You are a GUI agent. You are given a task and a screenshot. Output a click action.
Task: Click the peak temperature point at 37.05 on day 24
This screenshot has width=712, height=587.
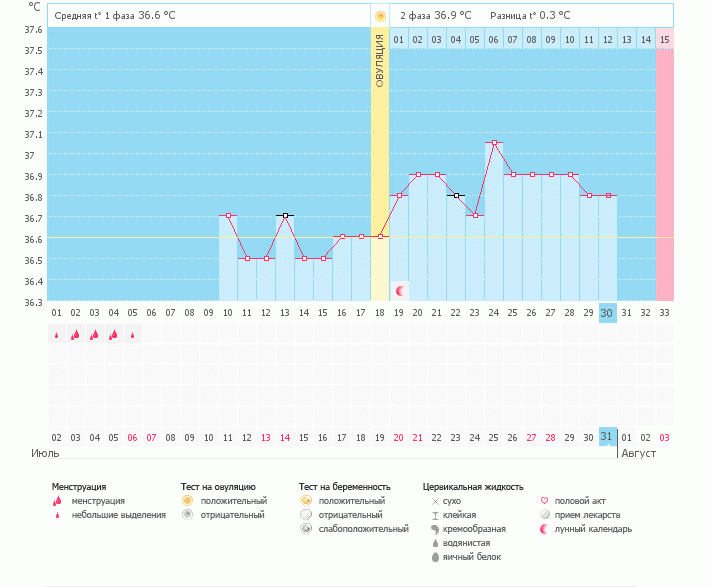point(494,143)
